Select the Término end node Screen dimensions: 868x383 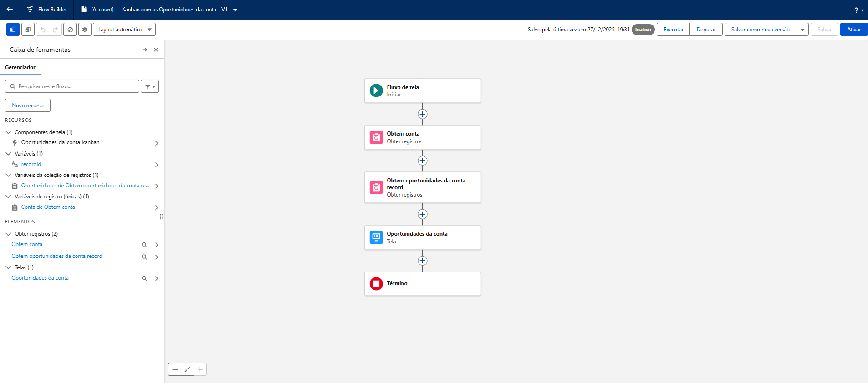[423, 284]
